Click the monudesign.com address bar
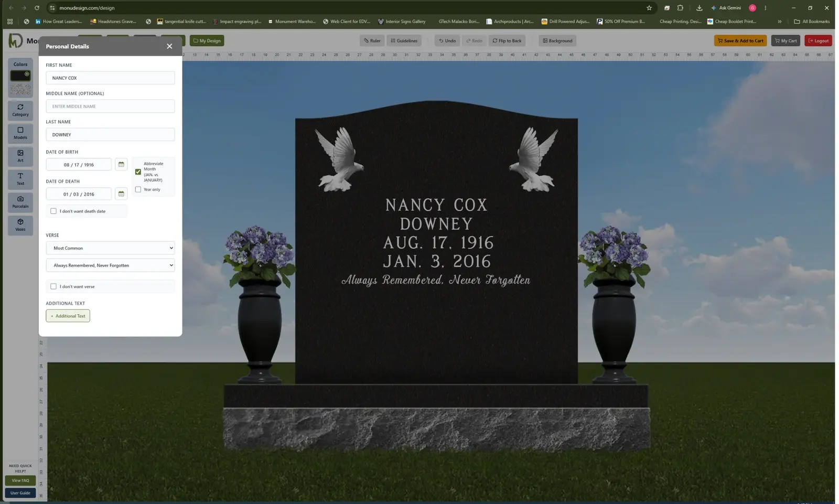839x504 pixels. pos(346,8)
